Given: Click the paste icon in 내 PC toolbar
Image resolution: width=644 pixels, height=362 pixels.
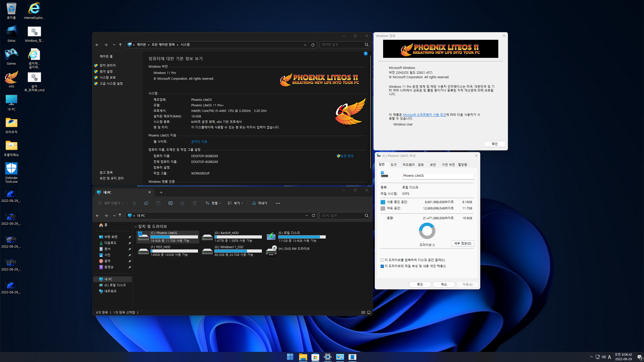Looking at the screenshot, I should [x=158, y=203].
